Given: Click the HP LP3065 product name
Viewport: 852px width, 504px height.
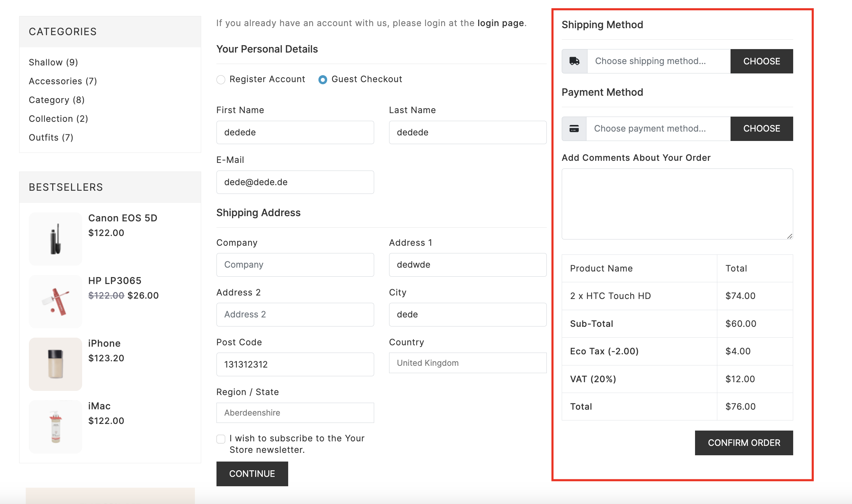Looking at the screenshot, I should point(115,281).
